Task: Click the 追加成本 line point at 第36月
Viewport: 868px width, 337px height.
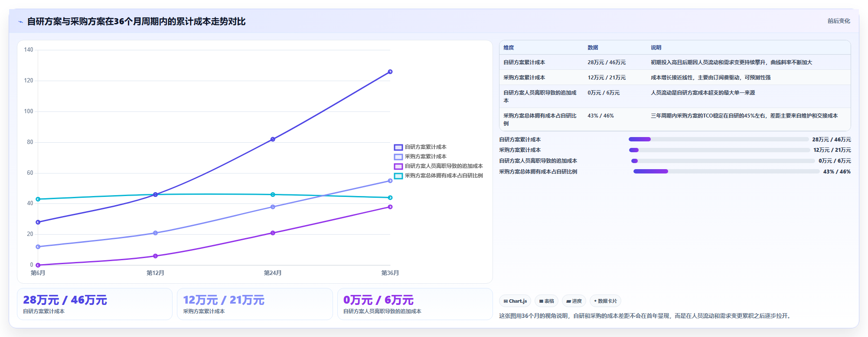Action: pyautogui.click(x=390, y=207)
